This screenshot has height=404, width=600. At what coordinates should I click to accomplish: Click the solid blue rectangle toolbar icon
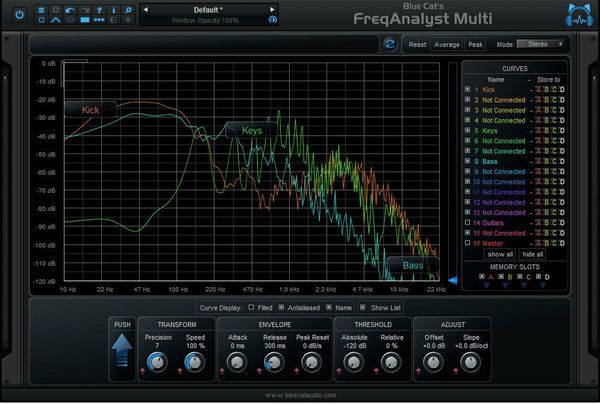(85, 20)
